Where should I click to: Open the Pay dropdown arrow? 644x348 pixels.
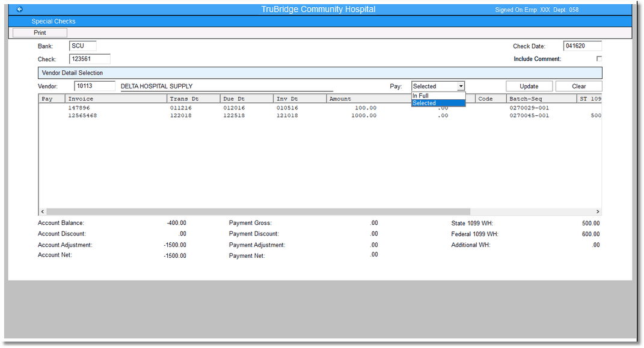click(x=461, y=86)
